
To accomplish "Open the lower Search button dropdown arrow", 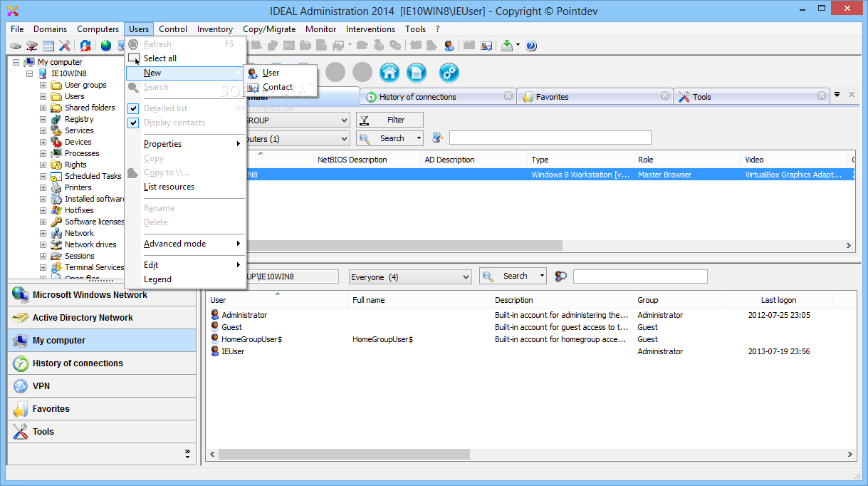I will click(542, 276).
